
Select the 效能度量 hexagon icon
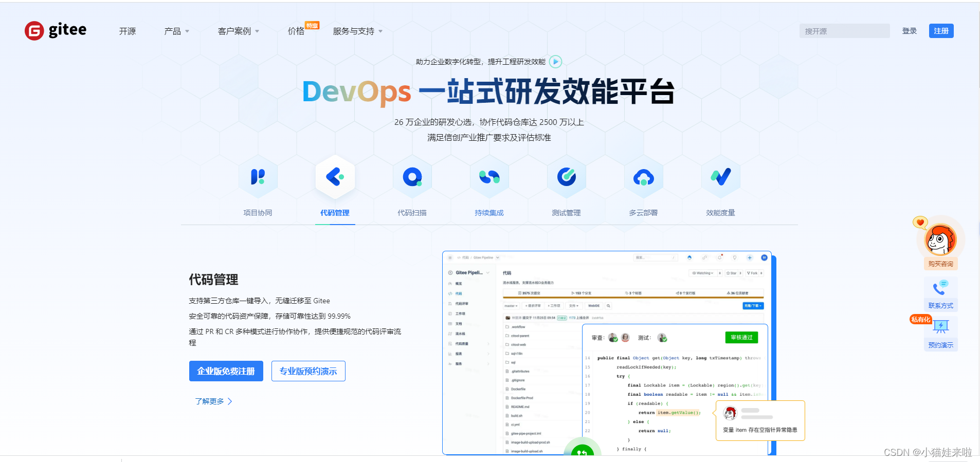721,177
